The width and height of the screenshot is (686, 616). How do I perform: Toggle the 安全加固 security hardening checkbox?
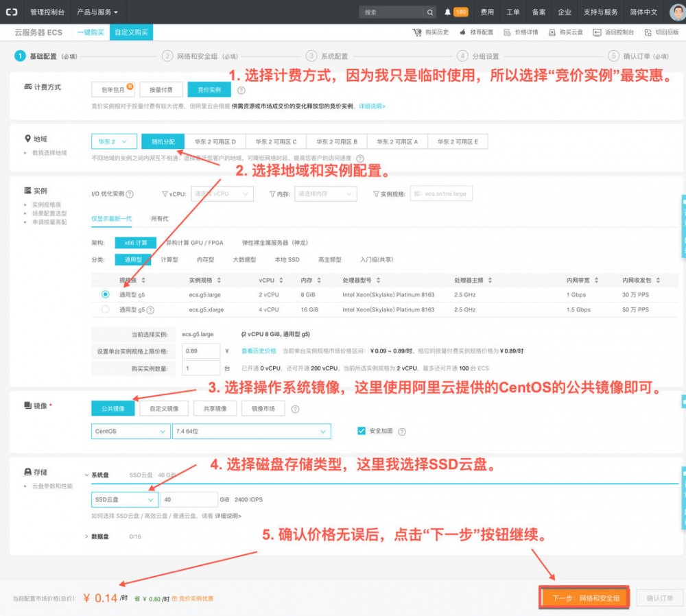click(360, 431)
